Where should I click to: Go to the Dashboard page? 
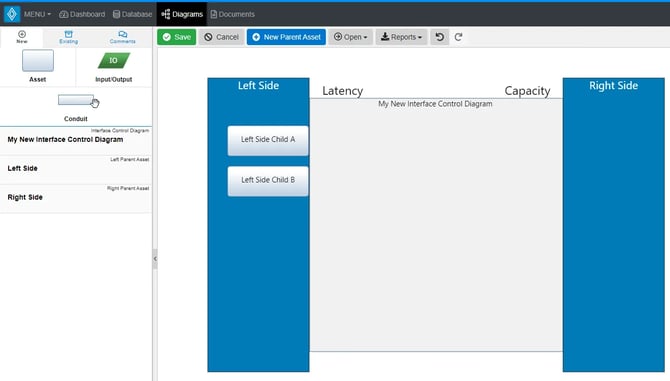point(82,14)
